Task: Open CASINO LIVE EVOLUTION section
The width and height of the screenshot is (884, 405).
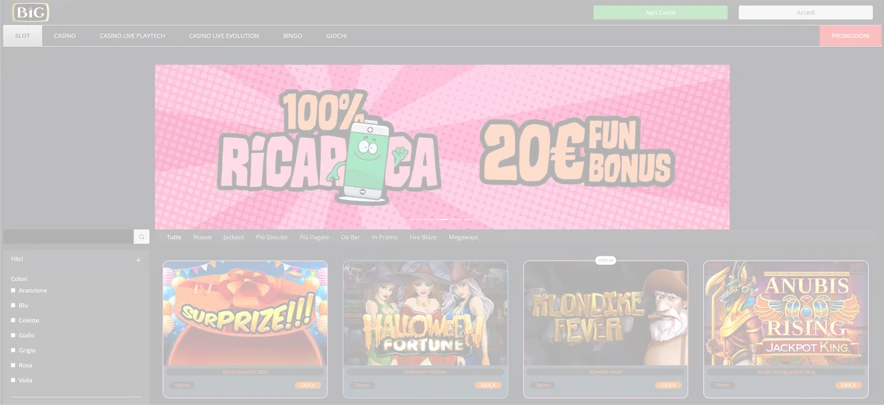Action: (224, 36)
